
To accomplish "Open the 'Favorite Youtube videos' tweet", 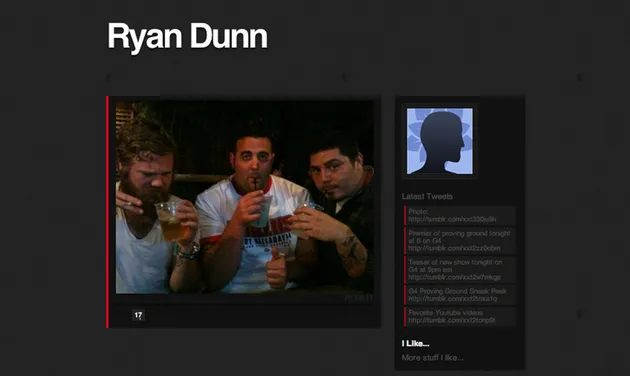I will tap(460, 317).
